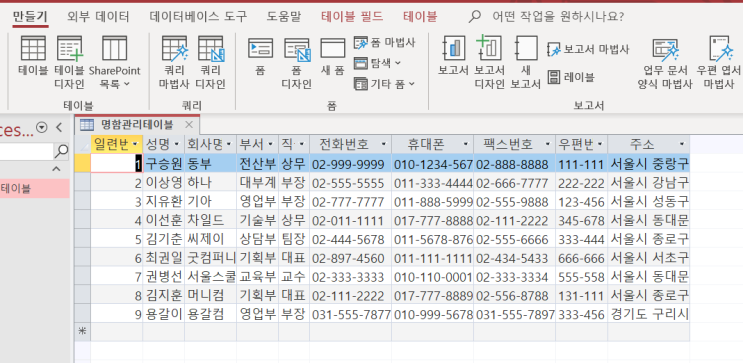The width and height of the screenshot is (743, 363).
Task: Click the fax cell 031-555-7897
Action: 515,314
